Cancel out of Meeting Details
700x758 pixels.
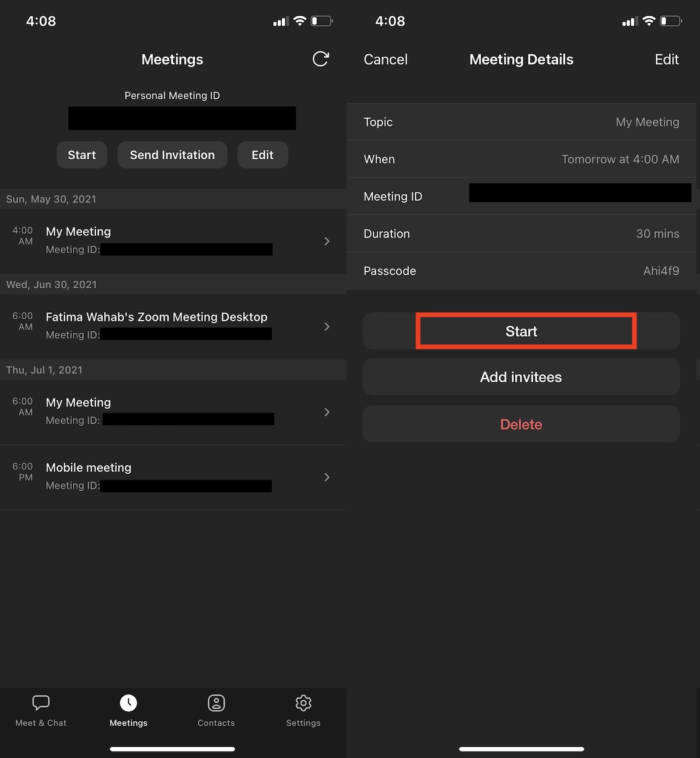pyautogui.click(x=386, y=59)
